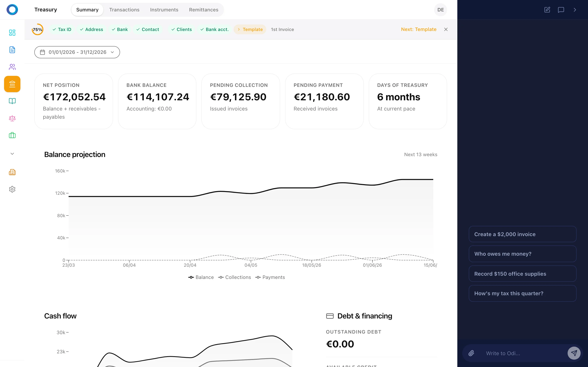Click 'Who owes me money?' suggestion
The image size is (588, 367).
tap(522, 254)
